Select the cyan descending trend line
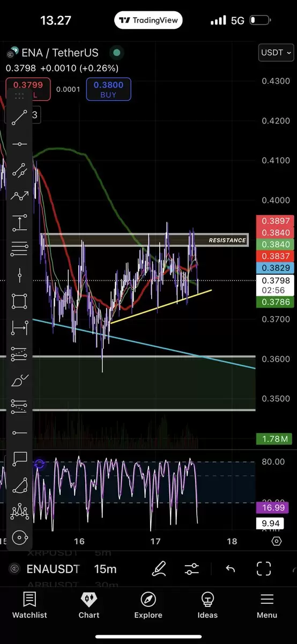This screenshot has height=644, width=297. (144, 344)
